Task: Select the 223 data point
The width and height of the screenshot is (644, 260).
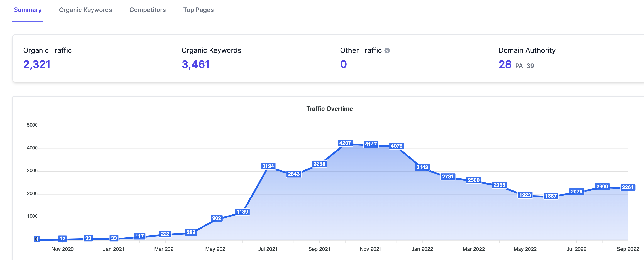Action: click(165, 234)
